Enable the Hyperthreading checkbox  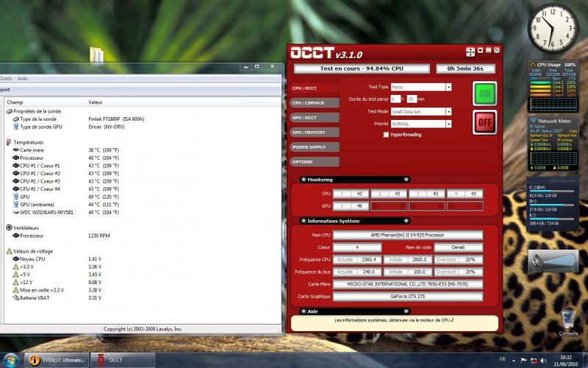pyautogui.click(x=386, y=135)
